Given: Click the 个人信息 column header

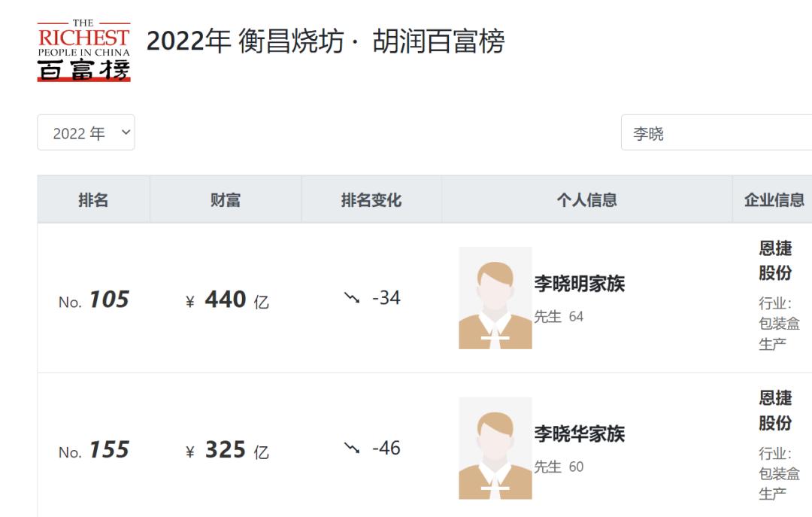Looking at the screenshot, I should pos(586,199).
